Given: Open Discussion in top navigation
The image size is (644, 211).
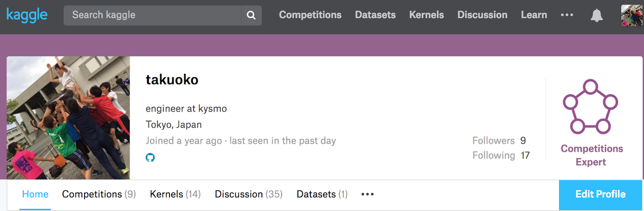Looking at the screenshot, I should point(482,15).
